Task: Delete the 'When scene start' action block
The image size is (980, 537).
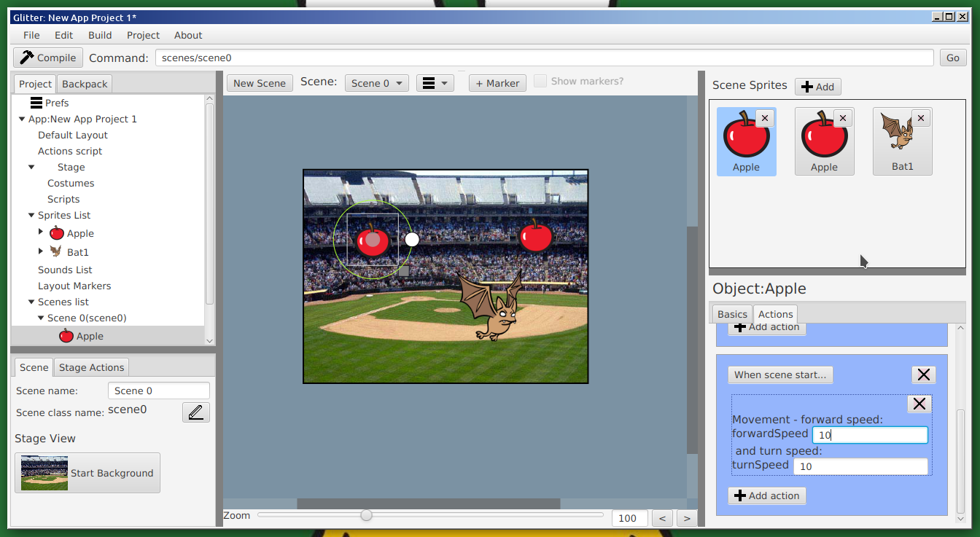Action: tap(923, 375)
